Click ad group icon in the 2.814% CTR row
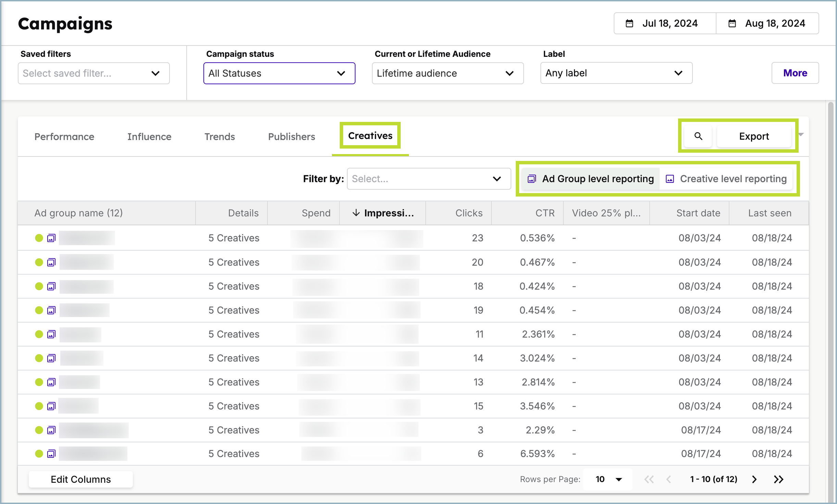Image resolution: width=837 pixels, height=504 pixels. 51,382
